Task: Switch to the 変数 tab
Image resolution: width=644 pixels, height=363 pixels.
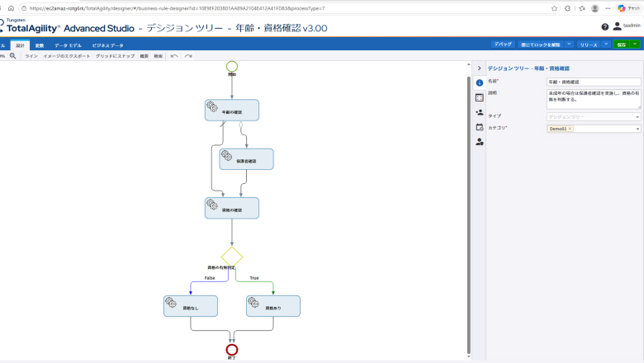Action: [x=40, y=45]
